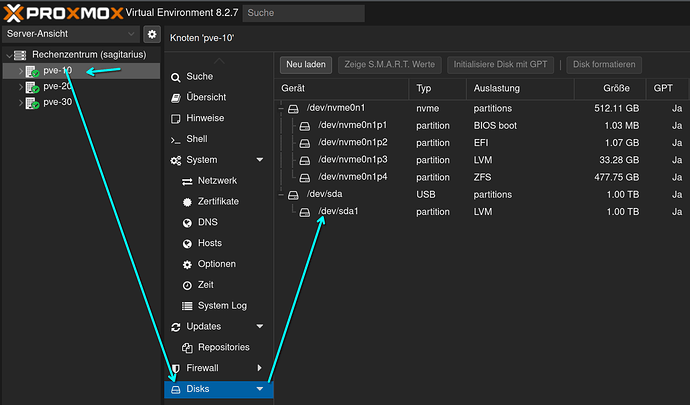Sort by the GPT column header

coord(666,88)
